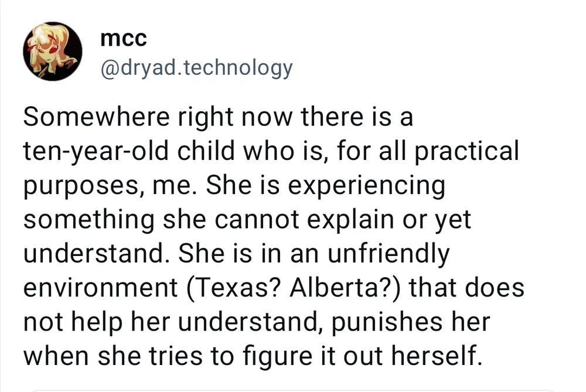The width and height of the screenshot is (586, 392).
Task: Click the word "purposes" in the post
Action: [x=81, y=185]
